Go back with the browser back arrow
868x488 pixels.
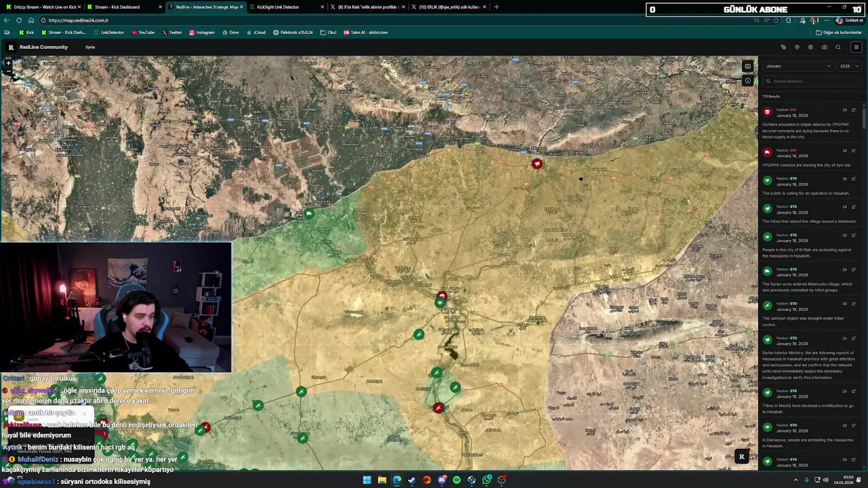point(7,20)
